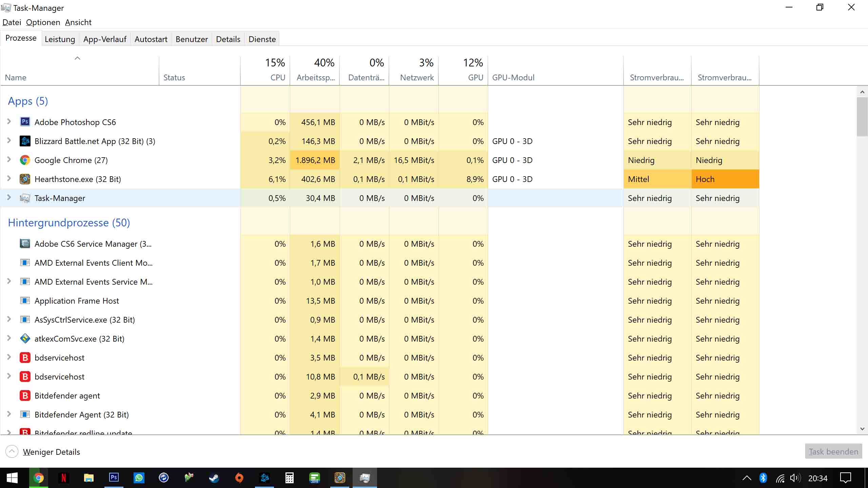
Task: Open WhatsApp from the taskbar
Action: pos(139,478)
